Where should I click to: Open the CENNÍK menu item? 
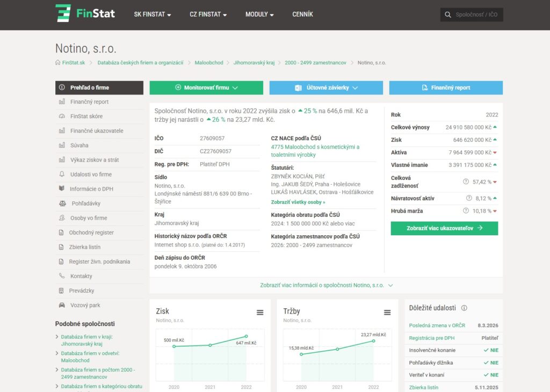pyautogui.click(x=302, y=14)
